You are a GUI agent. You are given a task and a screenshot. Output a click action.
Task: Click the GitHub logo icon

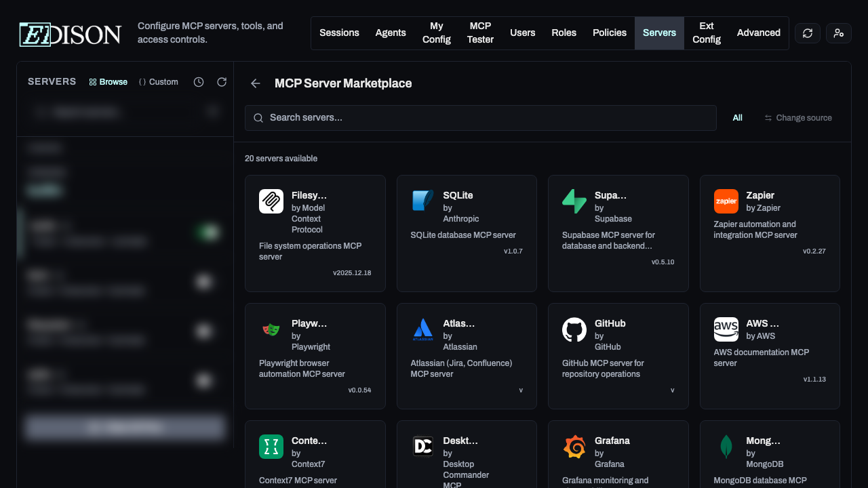(574, 330)
